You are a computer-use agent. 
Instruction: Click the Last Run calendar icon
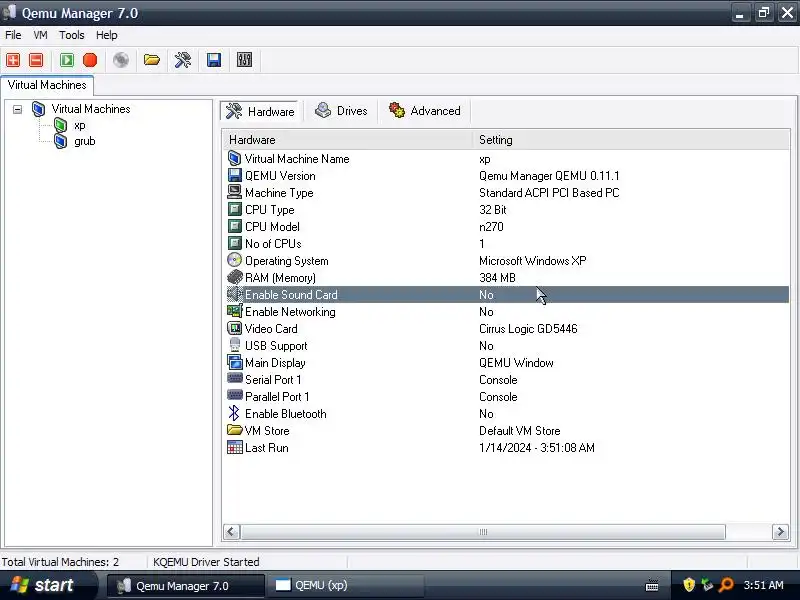(235, 447)
